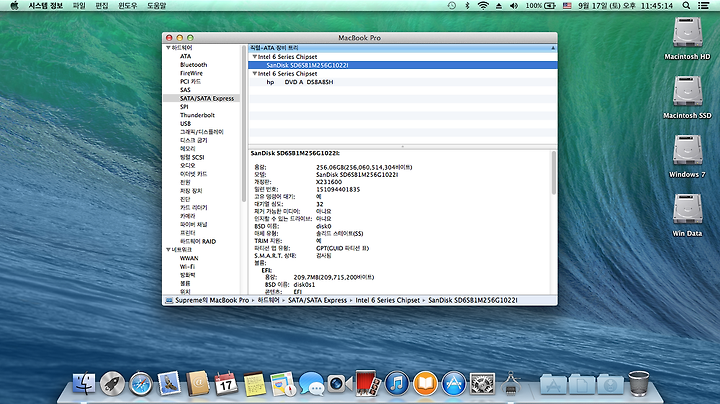This screenshot has width=720, height=404.
Task: Open System Preferences gear icon
Action: [x=482, y=383]
